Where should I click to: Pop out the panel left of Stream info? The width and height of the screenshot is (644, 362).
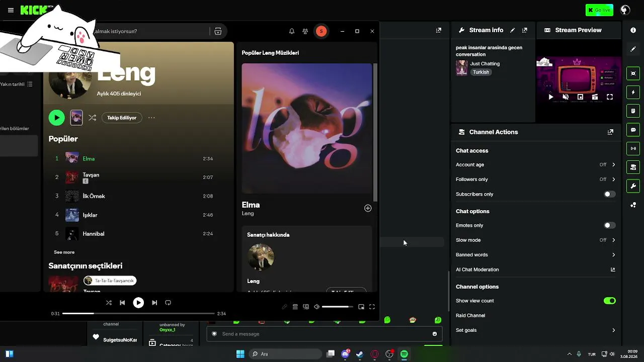tap(439, 30)
